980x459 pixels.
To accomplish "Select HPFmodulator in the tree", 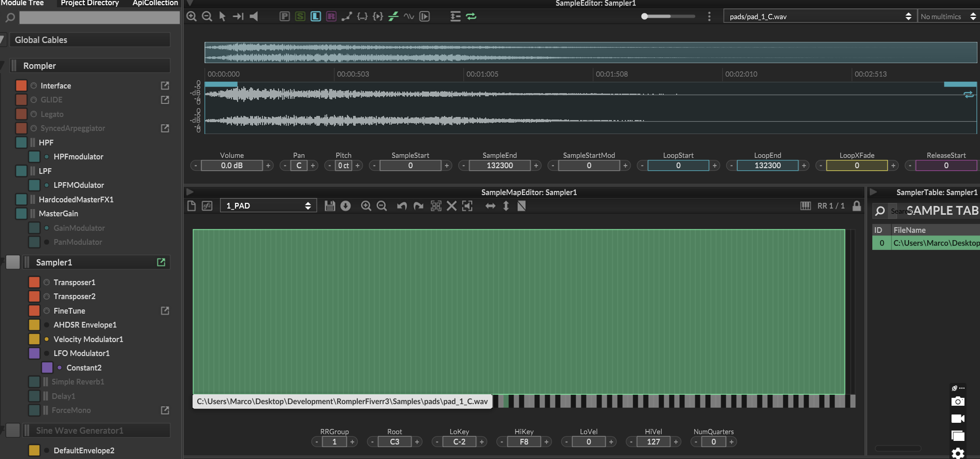I will (78, 157).
